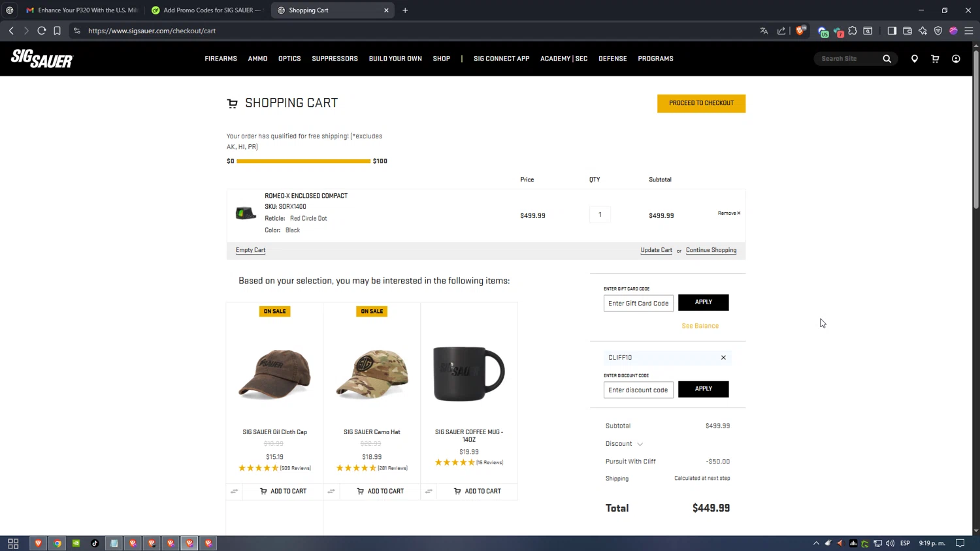Image resolution: width=980 pixels, height=551 pixels.
Task: Open the account profile icon
Action: pos(956,59)
